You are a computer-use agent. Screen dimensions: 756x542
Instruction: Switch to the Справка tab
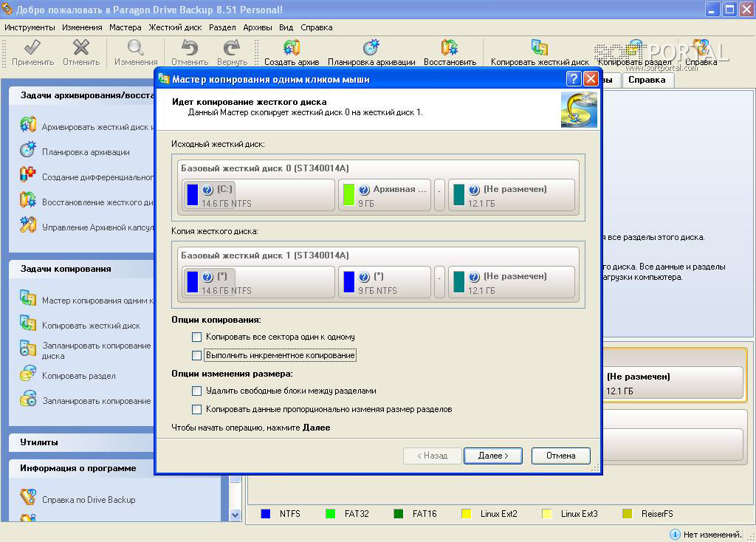[x=647, y=80]
